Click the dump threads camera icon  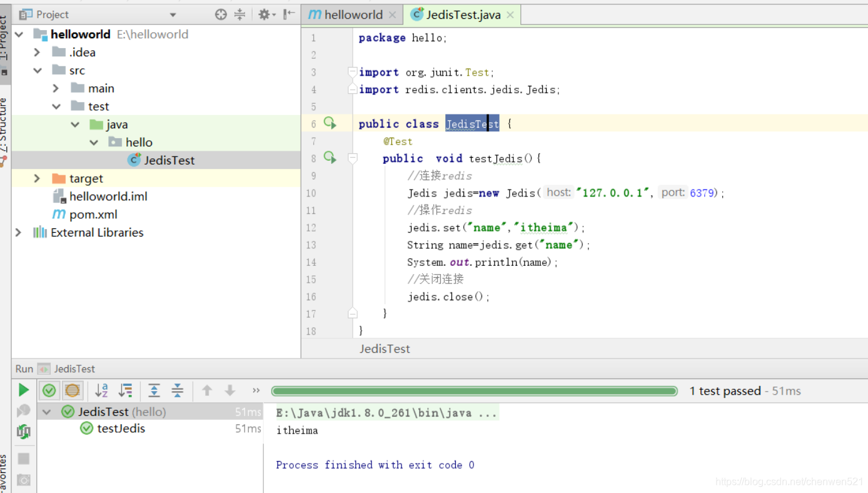click(x=24, y=480)
